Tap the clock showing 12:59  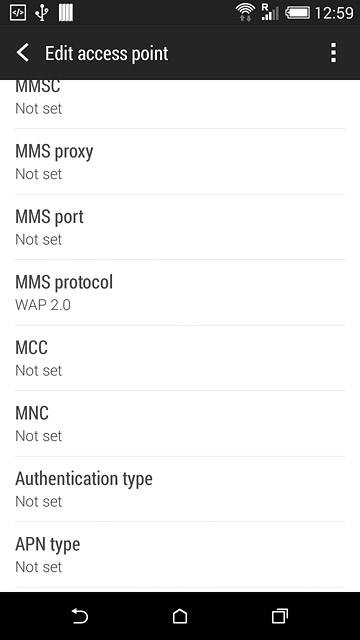[x=334, y=13]
